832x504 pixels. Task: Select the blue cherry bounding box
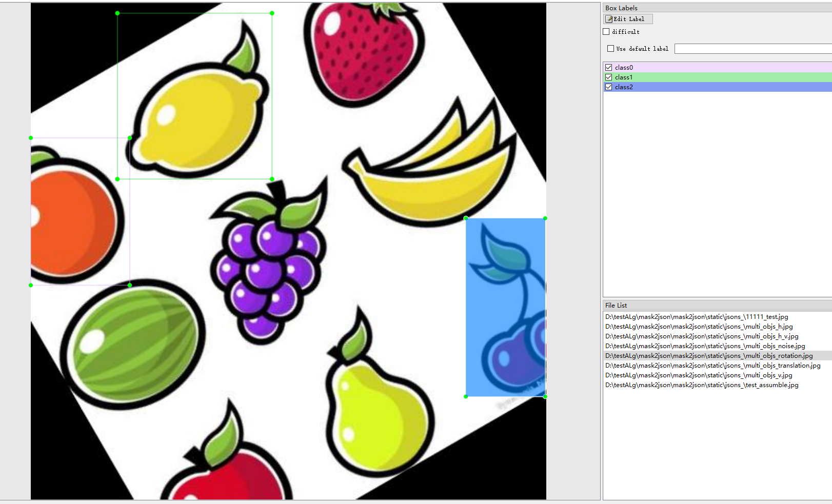pos(505,308)
